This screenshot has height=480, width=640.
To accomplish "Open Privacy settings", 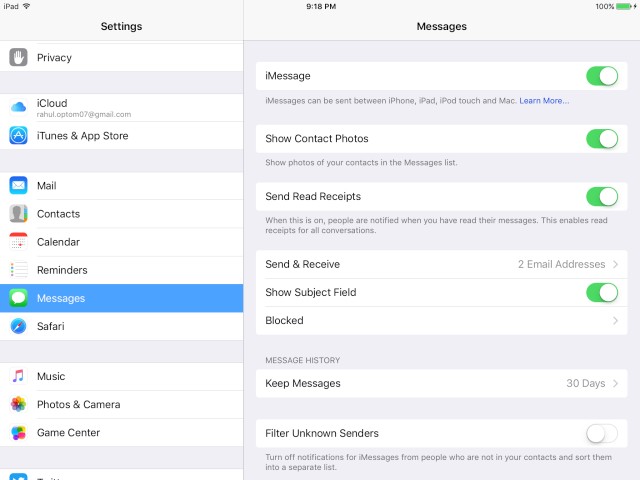I will click(122, 58).
